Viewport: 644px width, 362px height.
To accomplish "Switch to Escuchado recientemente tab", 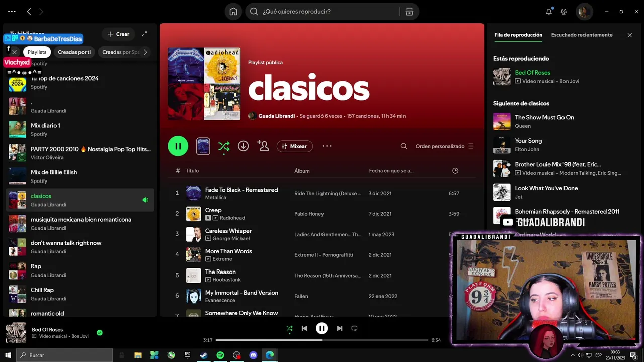I will pyautogui.click(x=582, y=35).
